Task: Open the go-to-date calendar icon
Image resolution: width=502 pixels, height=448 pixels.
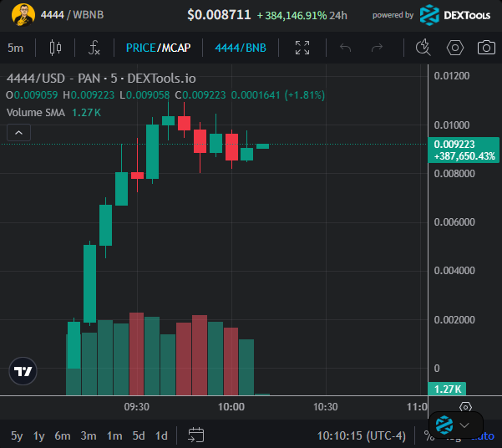Action: (196, 435)
